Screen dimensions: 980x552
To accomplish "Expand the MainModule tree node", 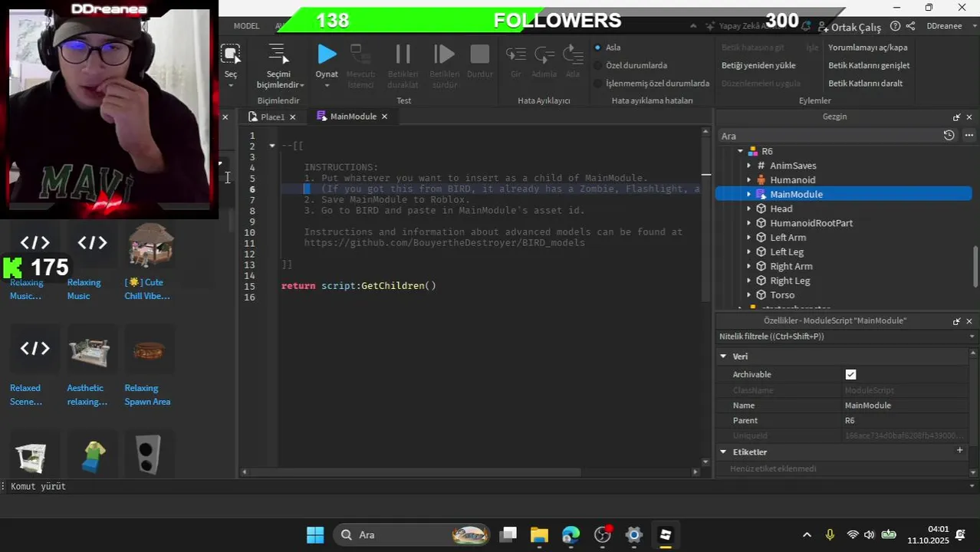I will tap(749, 195).
